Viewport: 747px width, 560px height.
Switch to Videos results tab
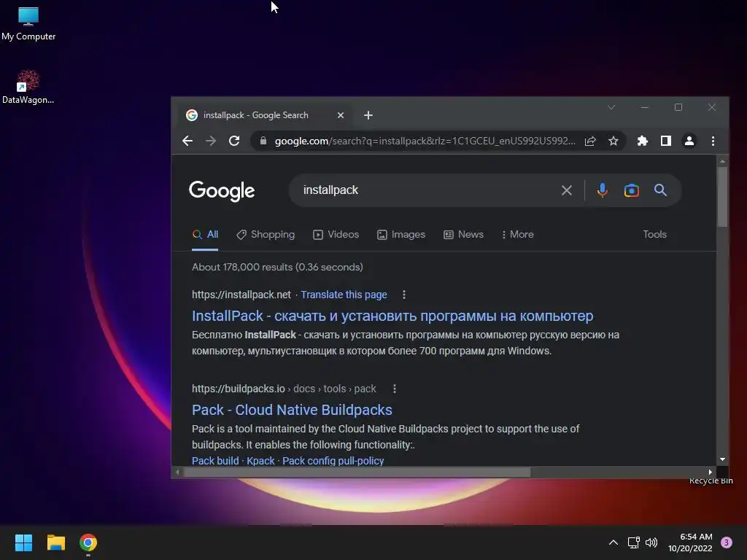[x=336, y=234]
